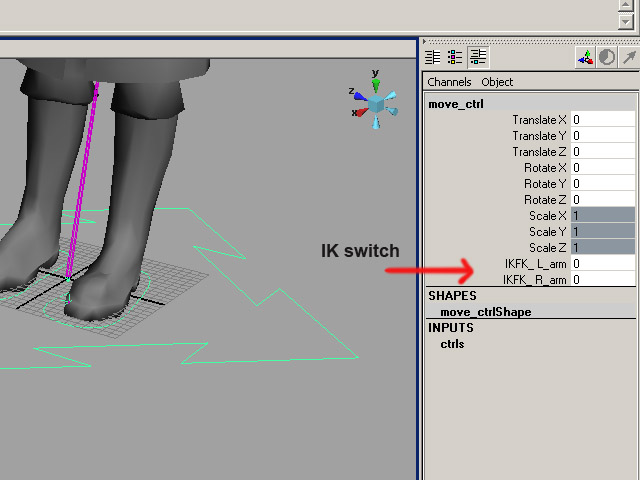Select the Translate X attribute label
This screenshot has width=640, height=480.
(x=540, y=120)
